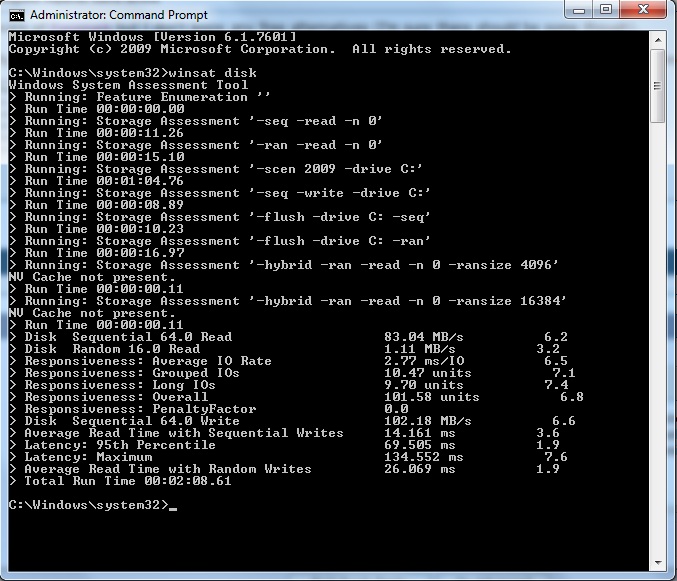Click the 69.505 ms value
Screen dimensions: 677x581
tap(420, 445)
